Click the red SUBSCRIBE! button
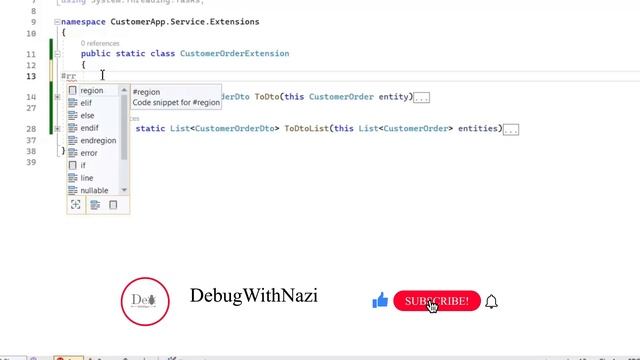 [x=437, y=301]
